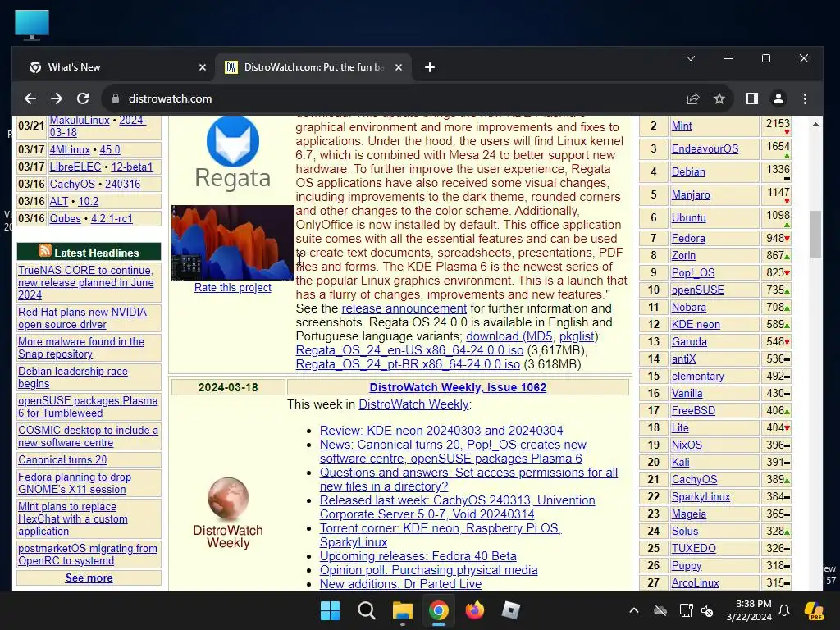Download Regata_OS_24_pt-BR iso file

(408, 364)
